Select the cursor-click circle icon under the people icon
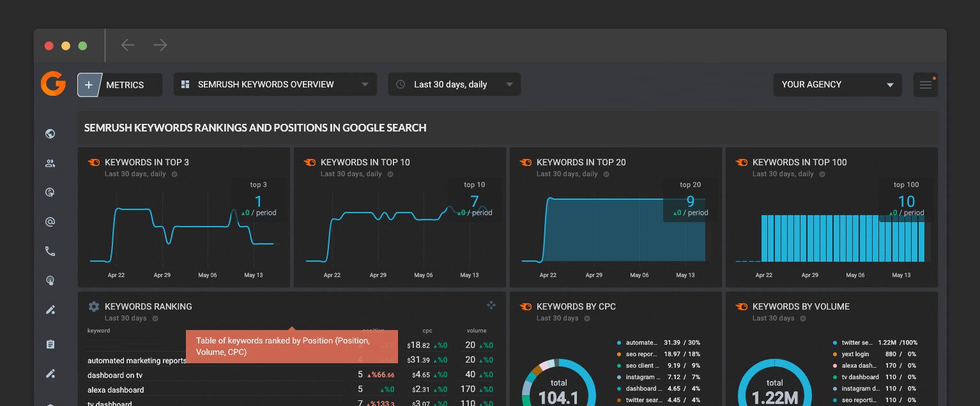 click(x=50, y=192)
